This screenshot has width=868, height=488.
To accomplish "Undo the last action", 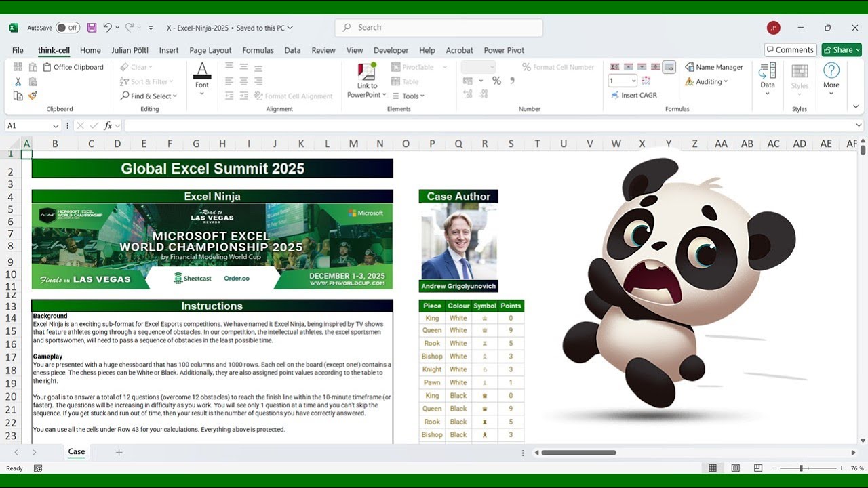I will tap(107, 28).
